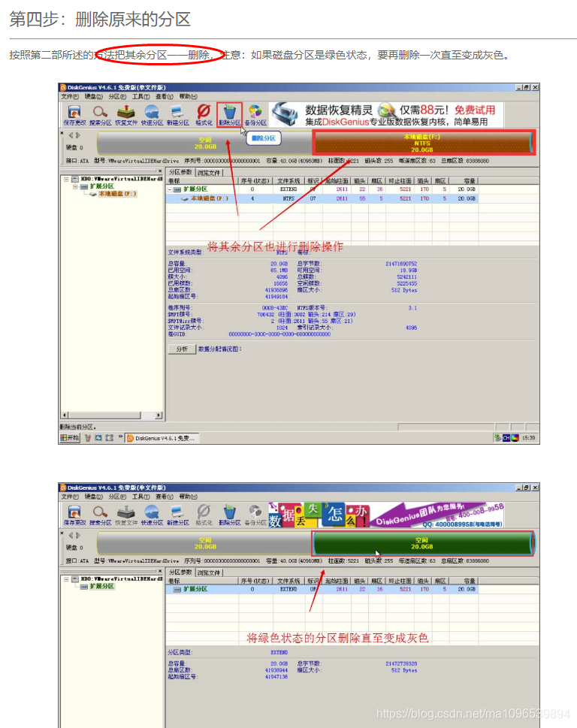The width and height of the screenshot is (577, 728).
Task: Open 工具 menu in upper DiskGenius window
Action: pos(140,97)
